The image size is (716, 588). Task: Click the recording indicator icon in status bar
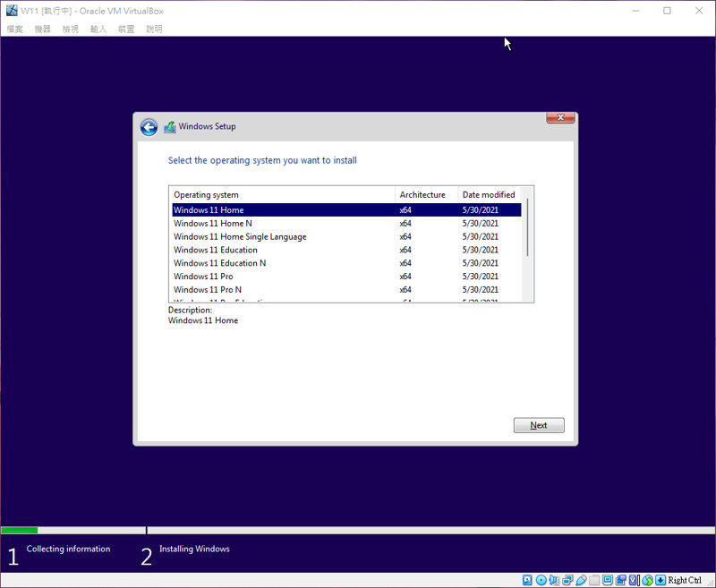[x=621, y=580]
